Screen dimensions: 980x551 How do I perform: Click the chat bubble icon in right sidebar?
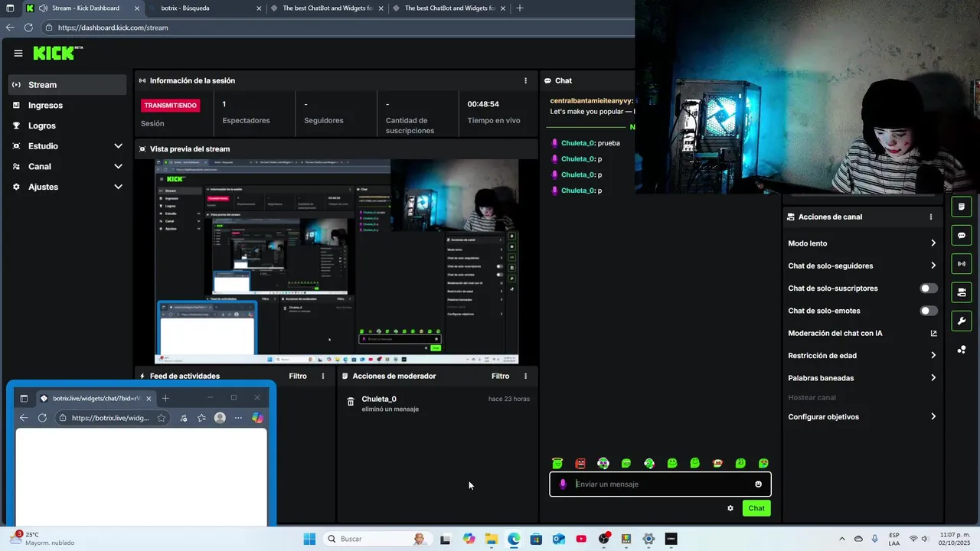pos(961,235)
